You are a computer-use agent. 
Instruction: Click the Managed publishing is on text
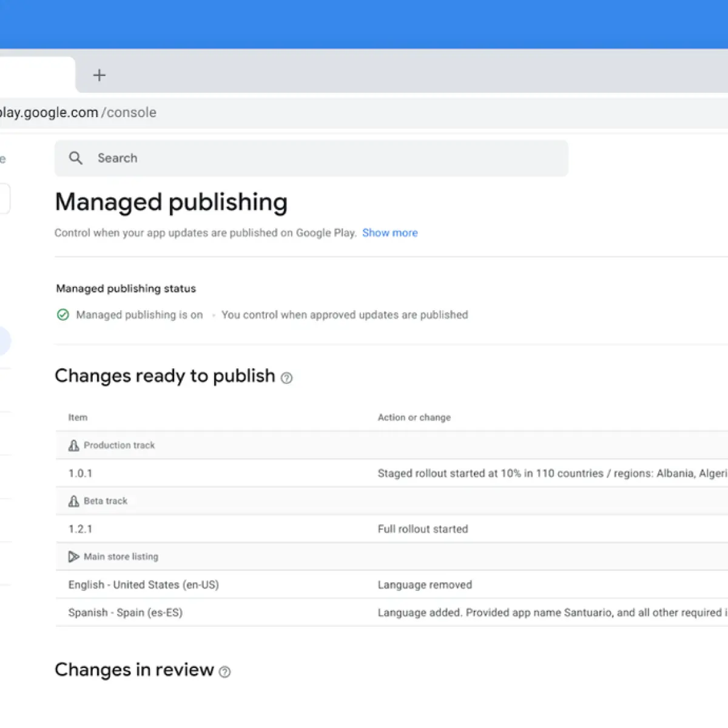(x=140, y=315)
